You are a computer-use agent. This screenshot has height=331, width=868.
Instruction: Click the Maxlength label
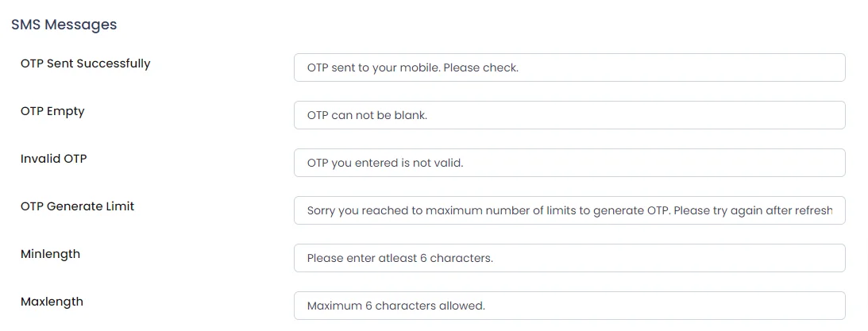52,302
